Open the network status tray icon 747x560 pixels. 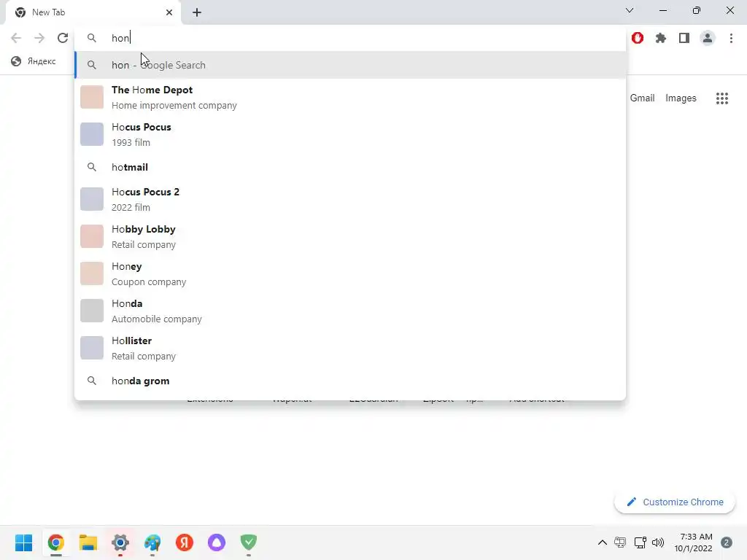click(640, 542)
